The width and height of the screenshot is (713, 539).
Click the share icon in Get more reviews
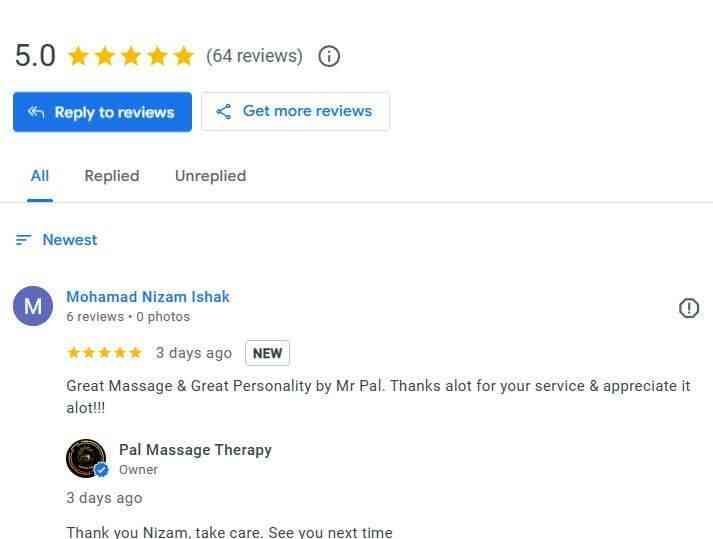(223, 111)
